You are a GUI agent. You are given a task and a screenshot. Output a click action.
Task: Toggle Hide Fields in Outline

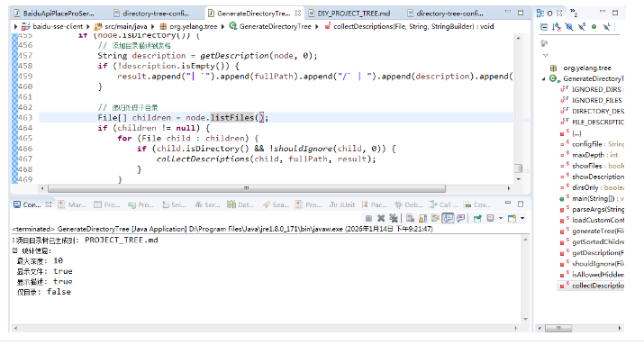coord(569,27)
